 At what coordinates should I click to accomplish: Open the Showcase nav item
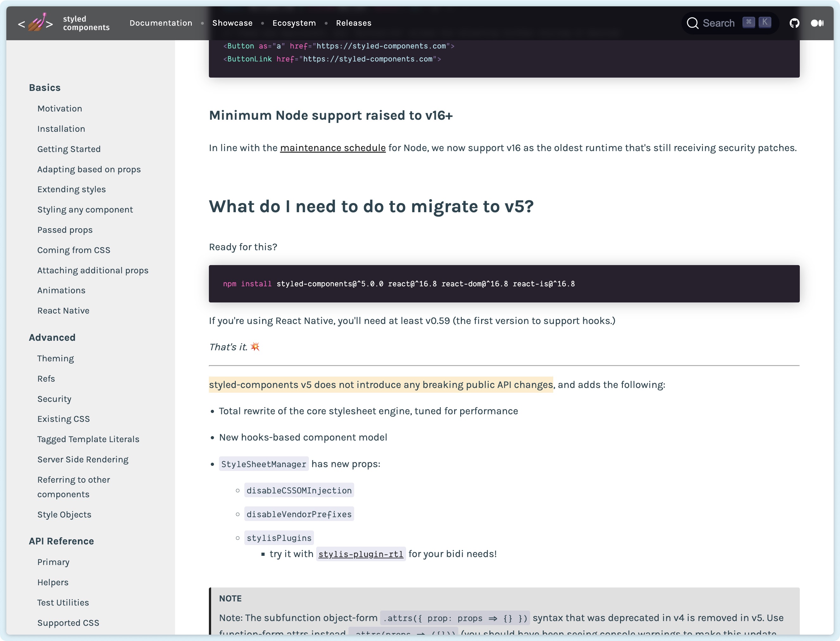click(232, 23)
